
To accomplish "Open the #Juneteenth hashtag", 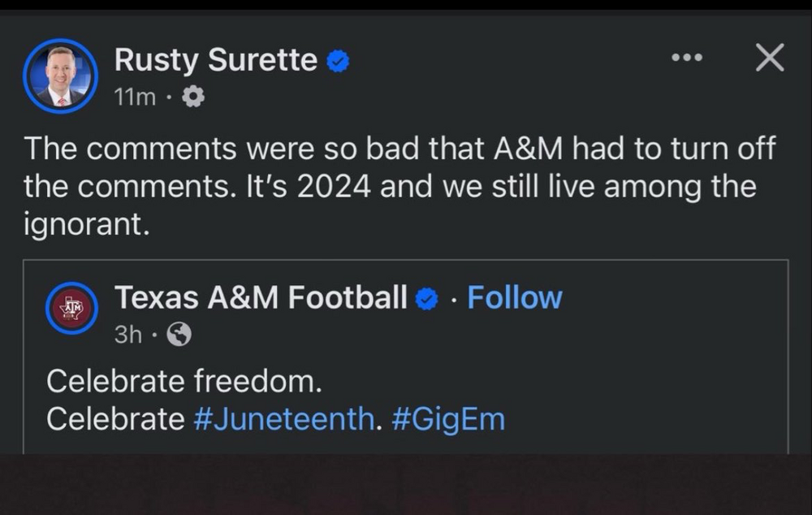I will point(284,419).
